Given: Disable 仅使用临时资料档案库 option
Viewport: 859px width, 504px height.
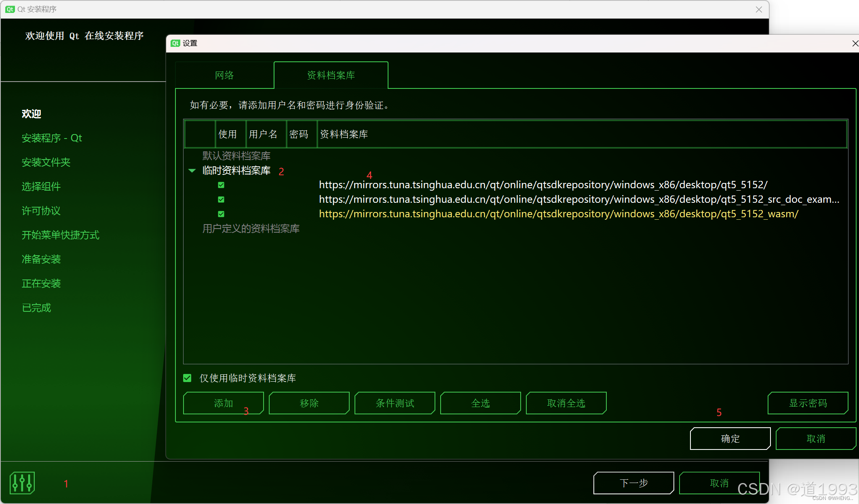Looking at the screenshot, I should coord(187,378).
